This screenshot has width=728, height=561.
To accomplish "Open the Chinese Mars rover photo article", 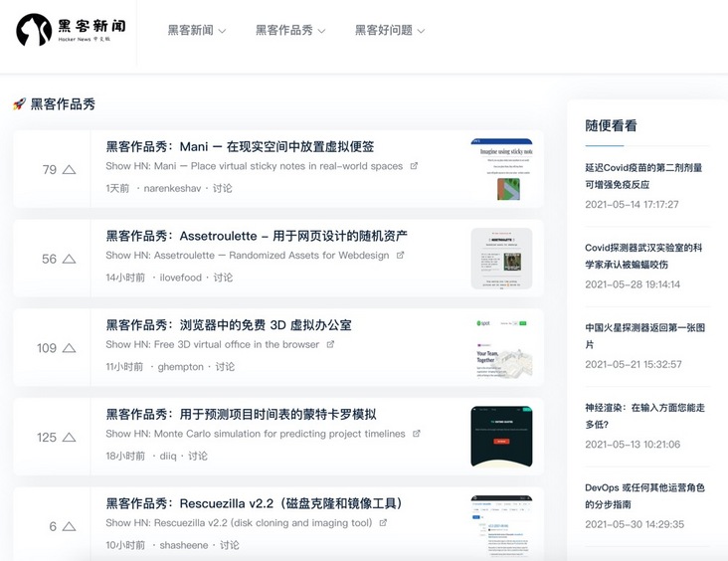I will (644, 336).
